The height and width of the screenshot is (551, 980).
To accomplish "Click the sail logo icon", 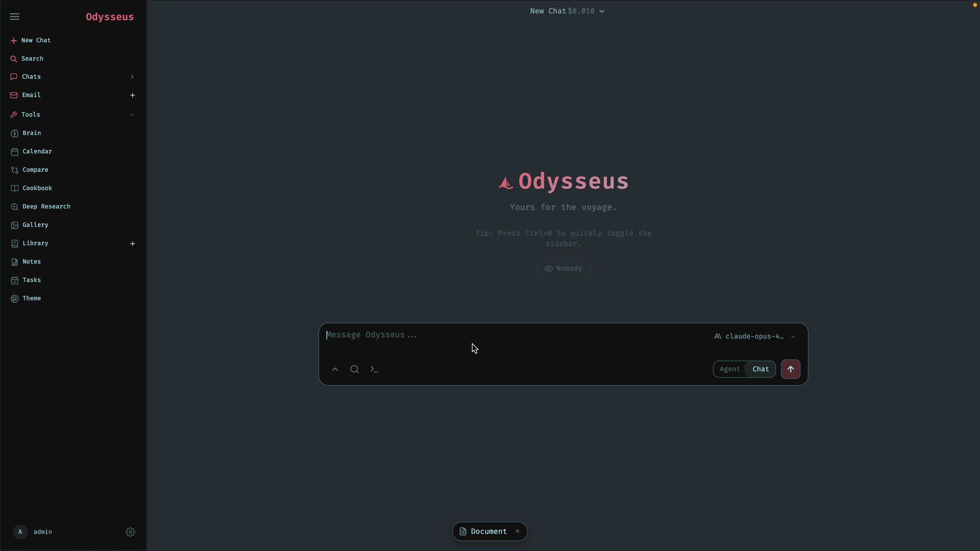I will (x=506, y=183).
